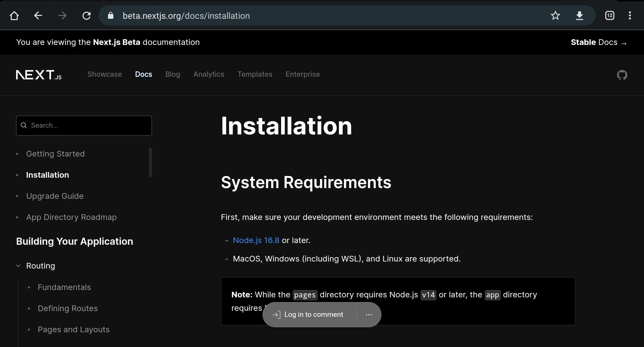Open the Routing sidebar section
The height and width of the screenshot is (347, 644).
click(41, 266)
